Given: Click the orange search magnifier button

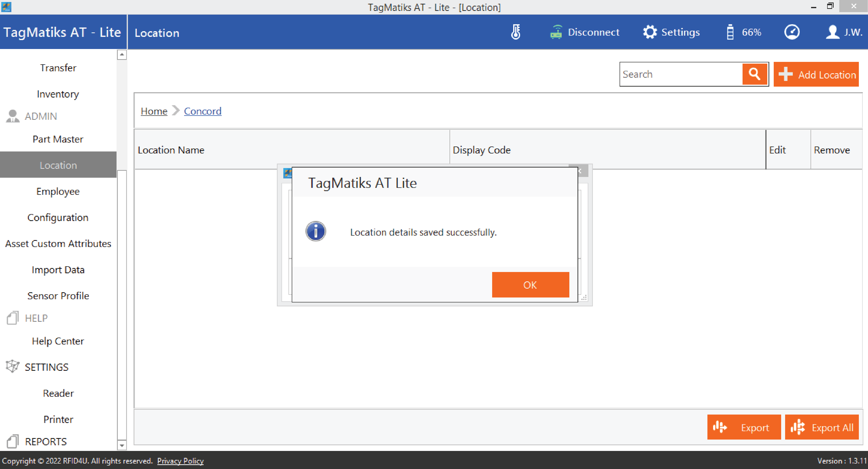Looking at the screenshot, I should (754, 74).
